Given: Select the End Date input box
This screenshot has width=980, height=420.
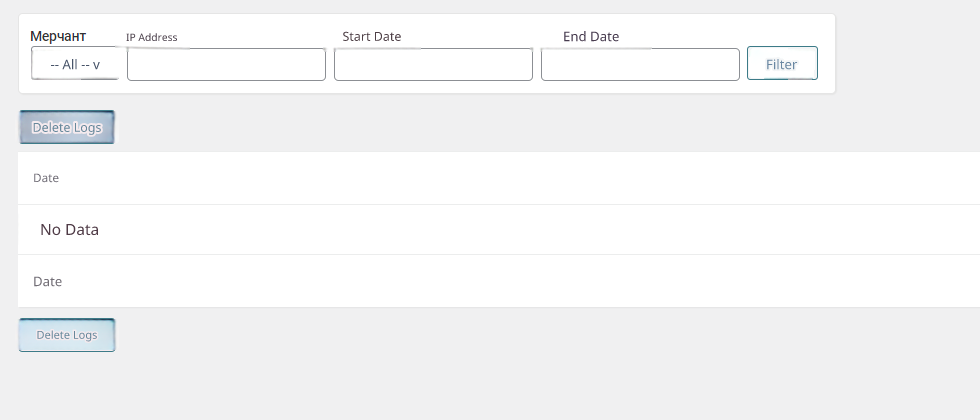Looking at the screenshot, I should tap(640, 64).
